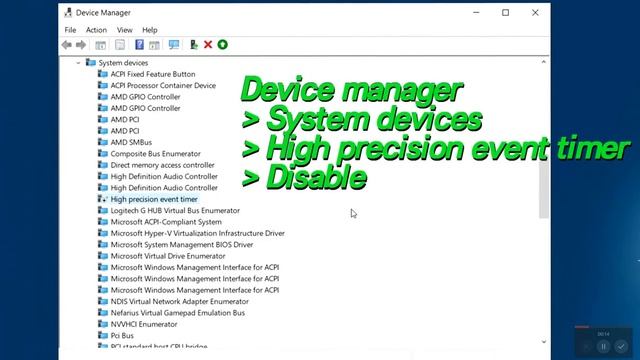This screenshot has width=640, height=360.
Task: Select Composite Bus Enumerator
Action: [156, 154]
